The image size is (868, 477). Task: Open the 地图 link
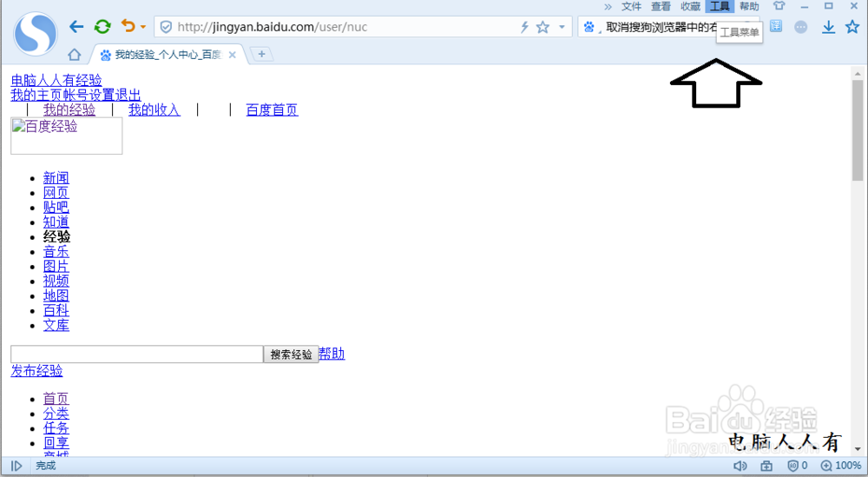coord(56,295)
